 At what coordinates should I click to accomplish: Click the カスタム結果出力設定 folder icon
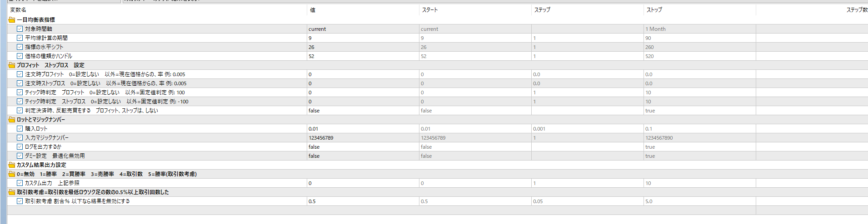click(12, 165)
